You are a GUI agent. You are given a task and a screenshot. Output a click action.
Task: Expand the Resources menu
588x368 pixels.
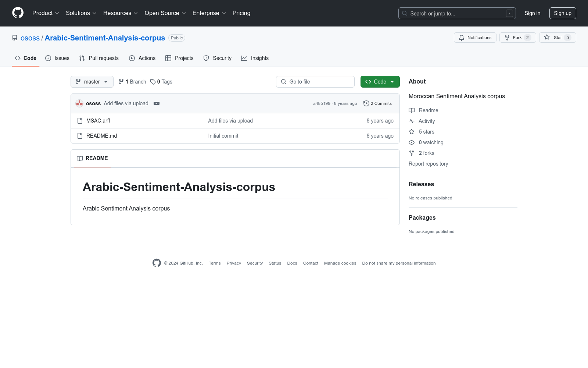121,13
